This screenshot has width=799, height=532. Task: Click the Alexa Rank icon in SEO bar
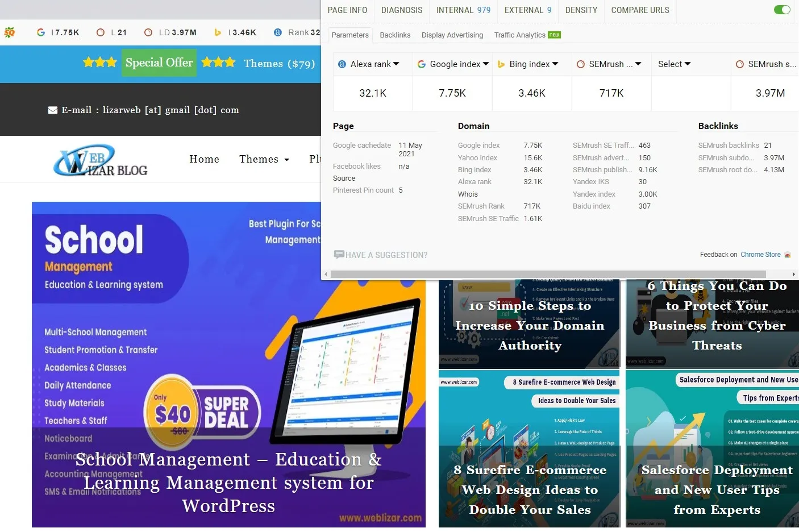(x=277, y=32)
